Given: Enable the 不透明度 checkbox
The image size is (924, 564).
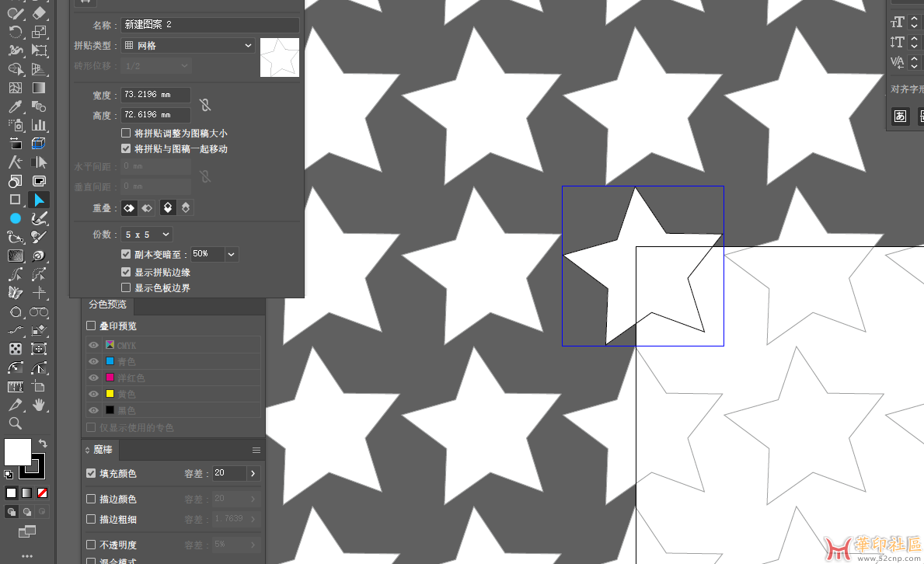Looking at the screenshot, I should coord(91,545).
